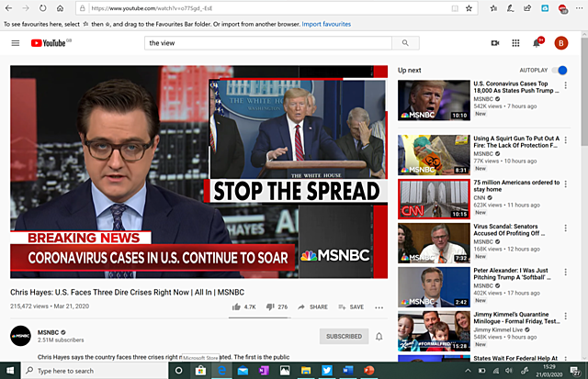
Task: Open options for 75 million Americans video
Action: pos(566,184)
